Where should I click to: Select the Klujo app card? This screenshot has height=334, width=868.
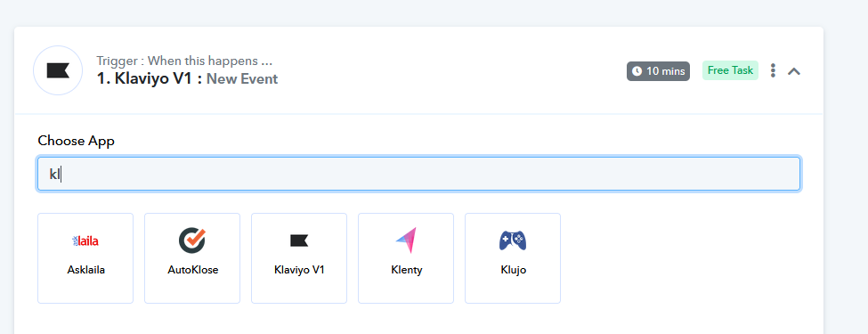tap(513, 258)
